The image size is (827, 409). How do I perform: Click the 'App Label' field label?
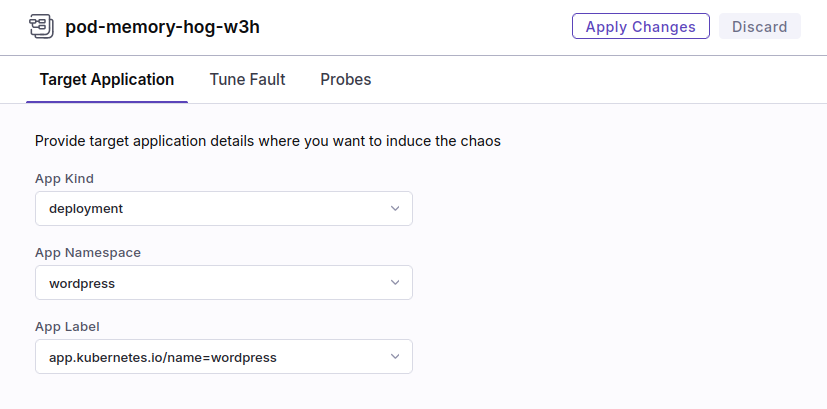pos(67,327)
